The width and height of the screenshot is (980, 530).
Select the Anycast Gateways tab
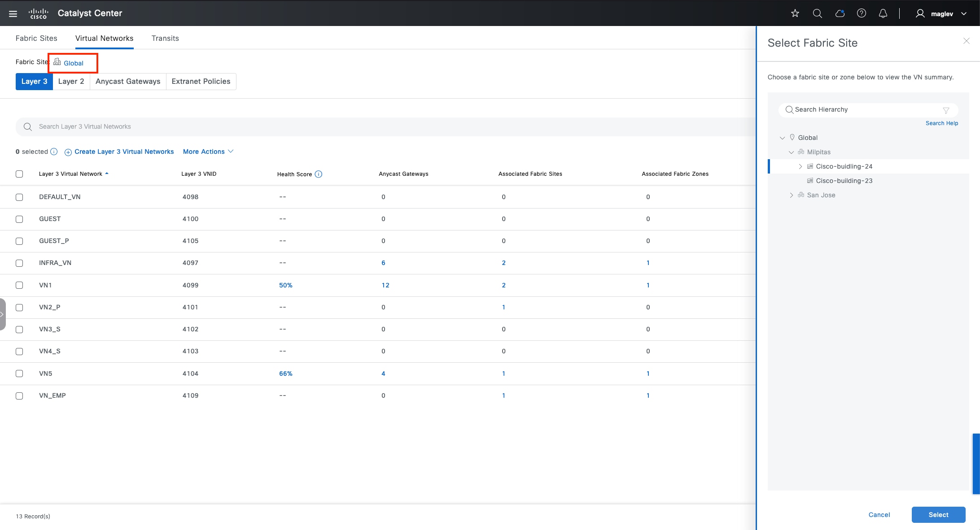pos(128,81)
